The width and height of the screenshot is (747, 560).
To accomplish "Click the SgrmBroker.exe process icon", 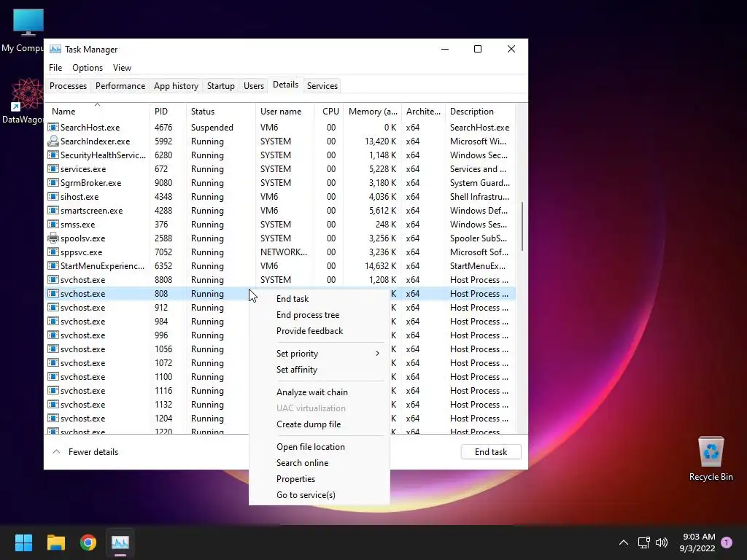I will 53,183.
